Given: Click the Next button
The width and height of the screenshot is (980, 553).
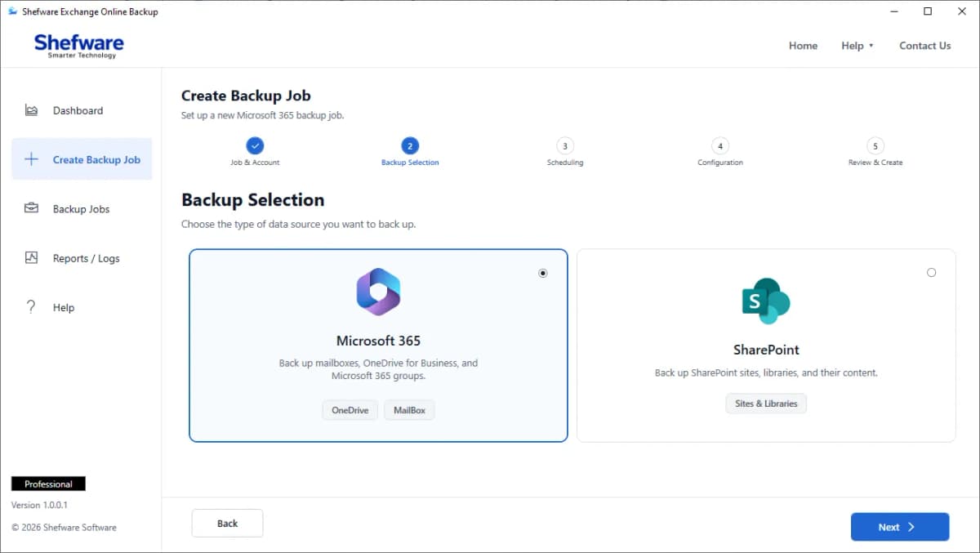Looking at the screenshot, I should tap(900, 527).
